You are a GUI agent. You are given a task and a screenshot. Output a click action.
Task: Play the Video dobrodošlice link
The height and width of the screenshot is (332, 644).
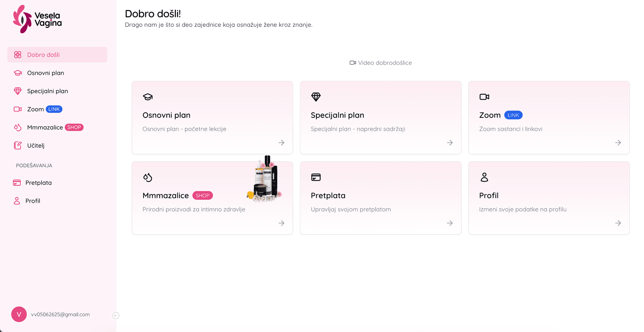[x=381, y=63]
